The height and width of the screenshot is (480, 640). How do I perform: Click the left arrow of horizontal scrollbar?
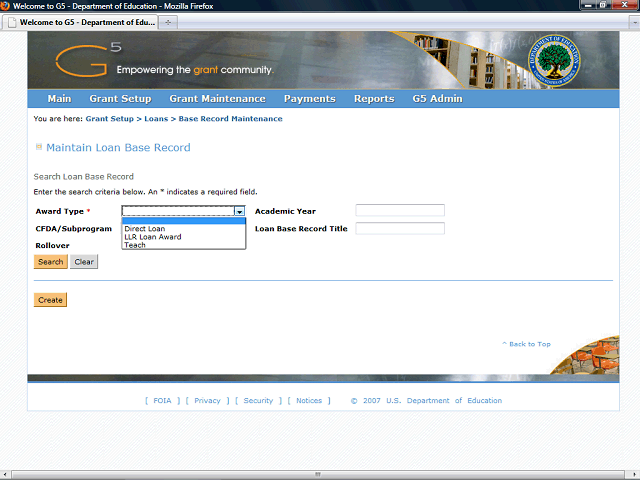coord(4,475)
